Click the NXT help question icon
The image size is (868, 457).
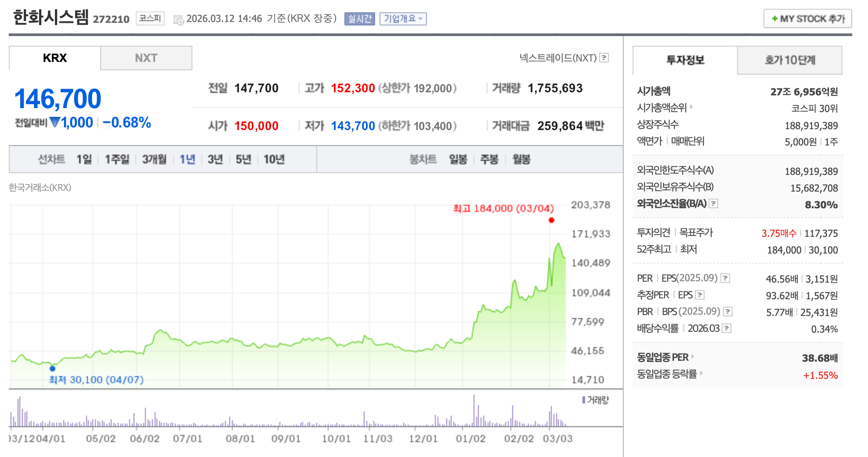[604, 58]
